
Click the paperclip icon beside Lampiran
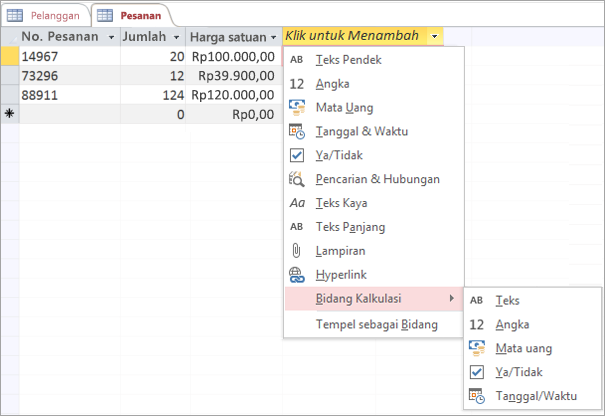296,251
